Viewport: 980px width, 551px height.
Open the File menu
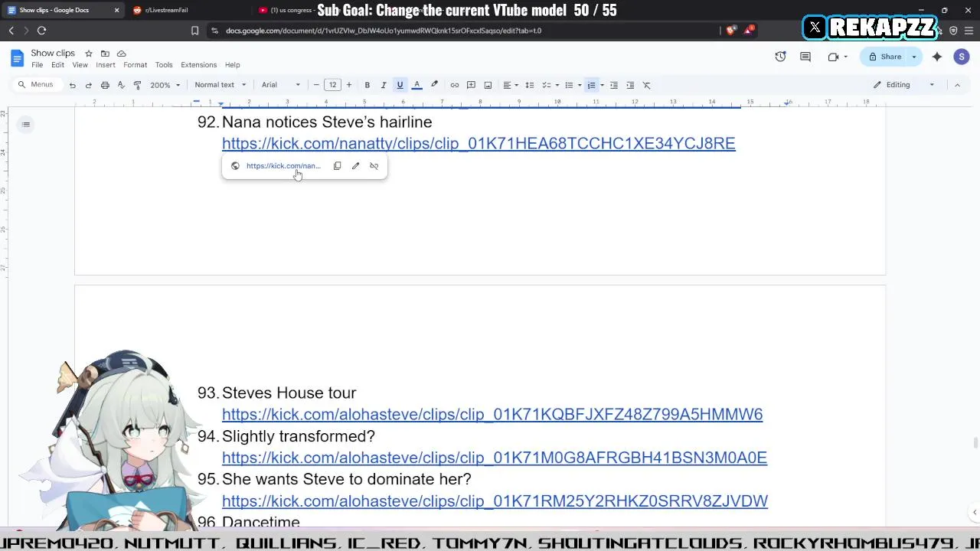tap(37, 65)
